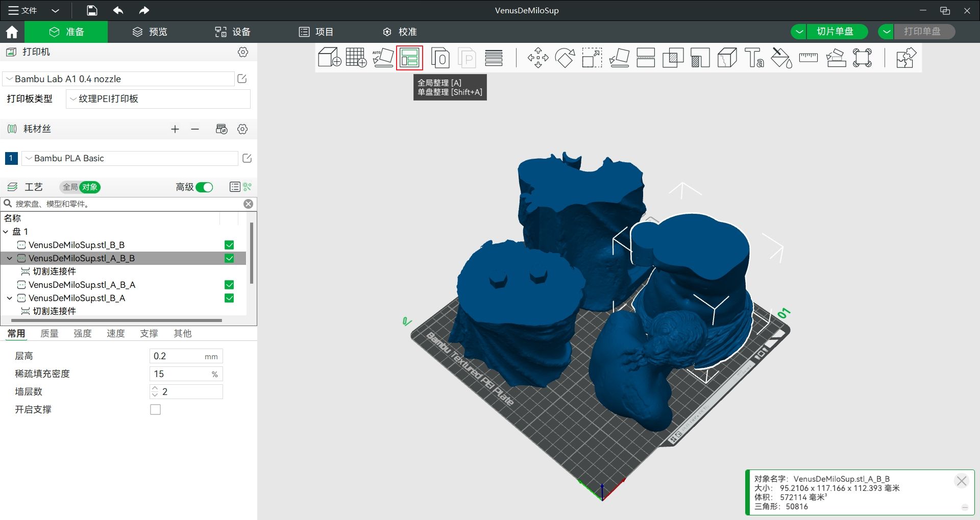This screenshot has height=520, width=980.
Task: Add a filament with plus icon
Action: [175, 129]
